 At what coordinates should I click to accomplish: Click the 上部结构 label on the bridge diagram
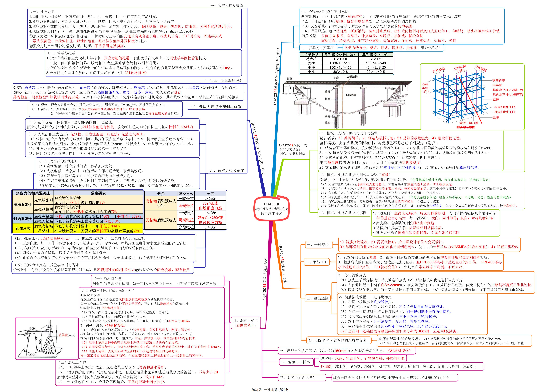click(x=352, y=77)
